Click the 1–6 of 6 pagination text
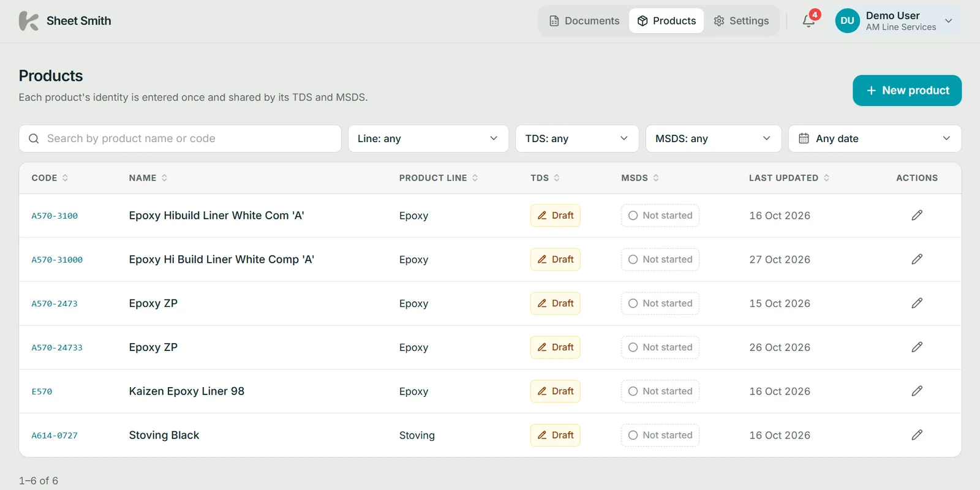 click(39, 481)
